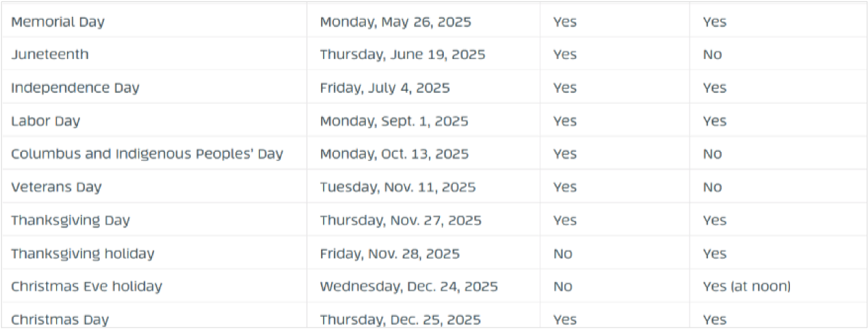Click the 'Yes (at noon)' cell

[747, 286]
